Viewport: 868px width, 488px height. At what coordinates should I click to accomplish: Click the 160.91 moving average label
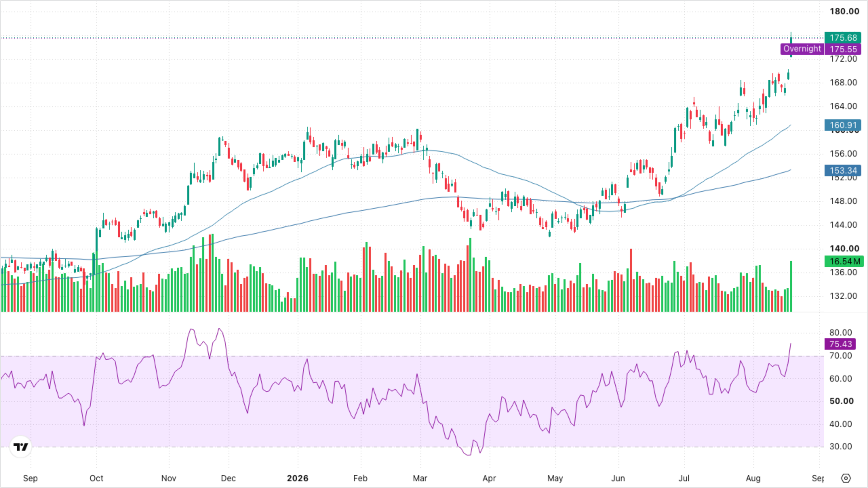pos(843,125)
